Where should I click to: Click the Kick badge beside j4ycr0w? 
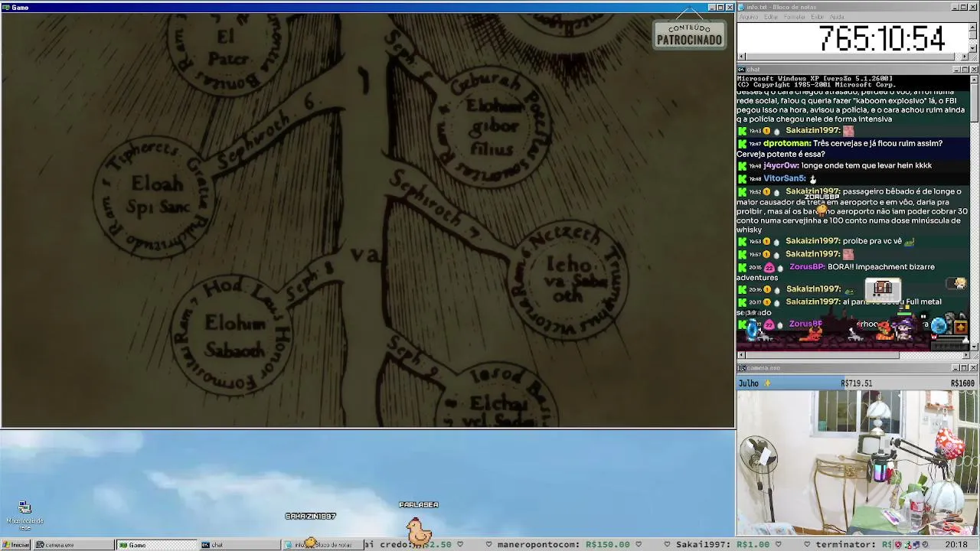[742, 166]
